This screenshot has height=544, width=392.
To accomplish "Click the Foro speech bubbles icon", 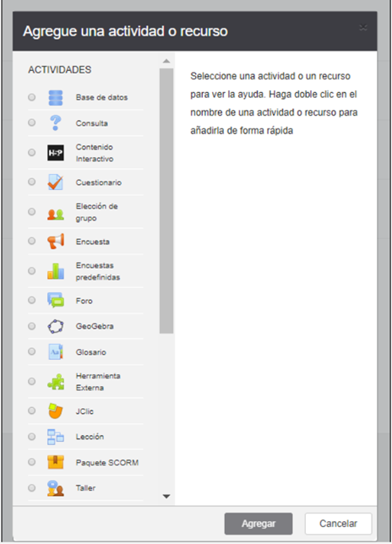I will click(56, 300).
